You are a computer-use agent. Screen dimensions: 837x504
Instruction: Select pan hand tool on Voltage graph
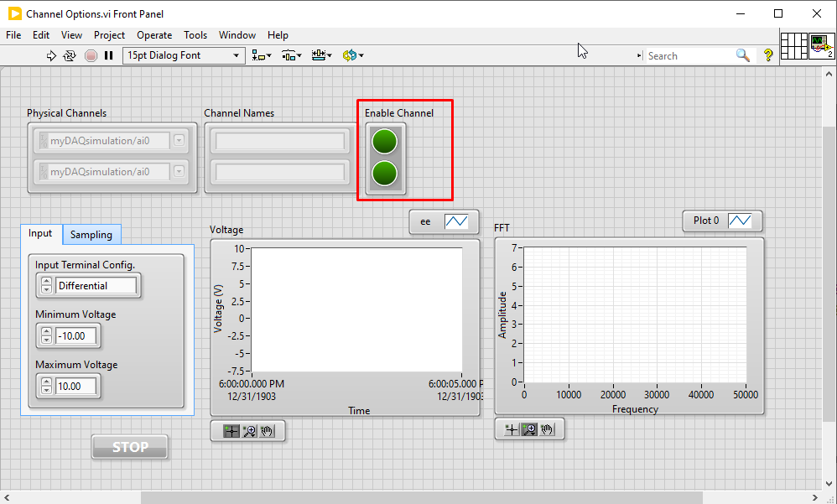(267, 431)
